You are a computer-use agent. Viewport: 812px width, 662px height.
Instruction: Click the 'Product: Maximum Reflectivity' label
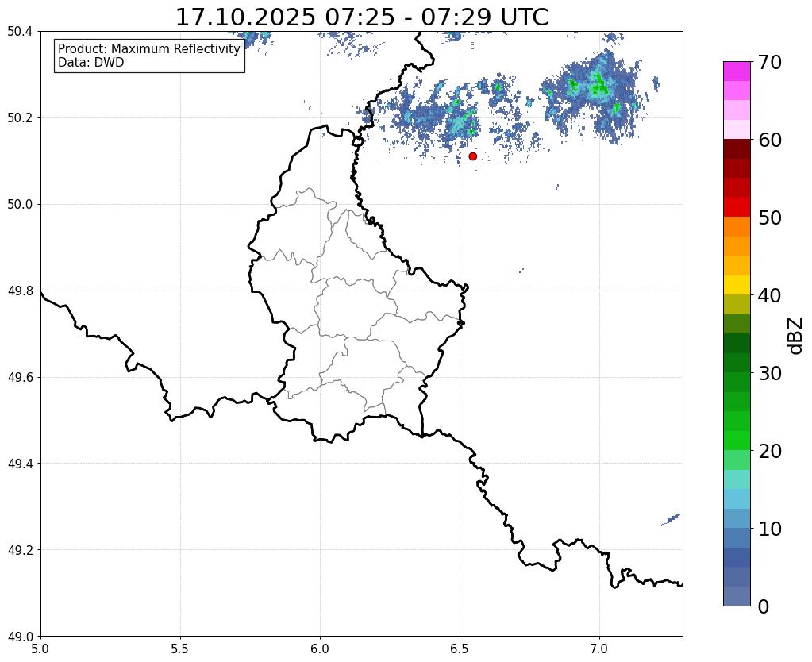coord(149,48)
